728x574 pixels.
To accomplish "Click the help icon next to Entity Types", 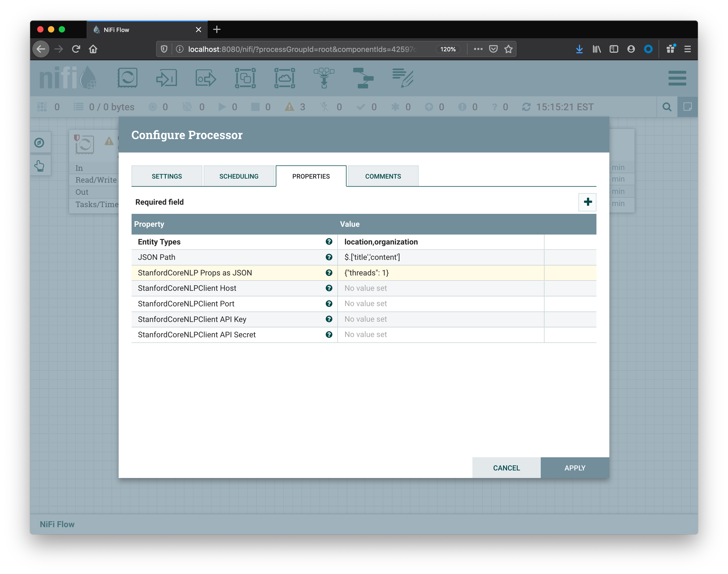I will (329, 242).
